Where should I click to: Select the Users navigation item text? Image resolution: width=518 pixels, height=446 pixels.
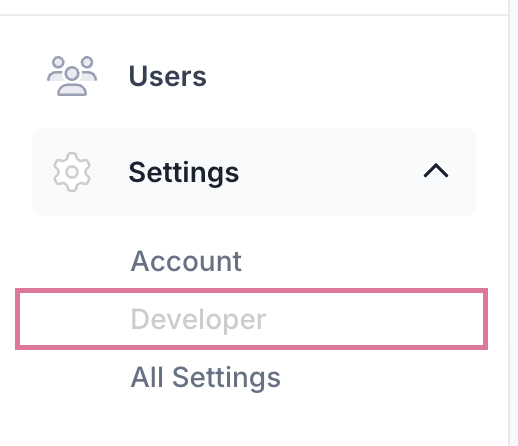pos(167,76)
